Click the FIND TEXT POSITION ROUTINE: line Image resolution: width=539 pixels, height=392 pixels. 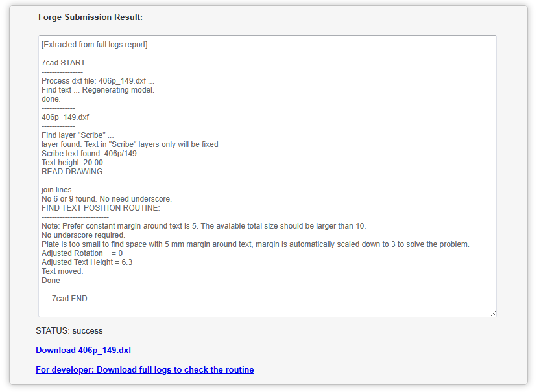pyautogui.click(x=101, y=208)
